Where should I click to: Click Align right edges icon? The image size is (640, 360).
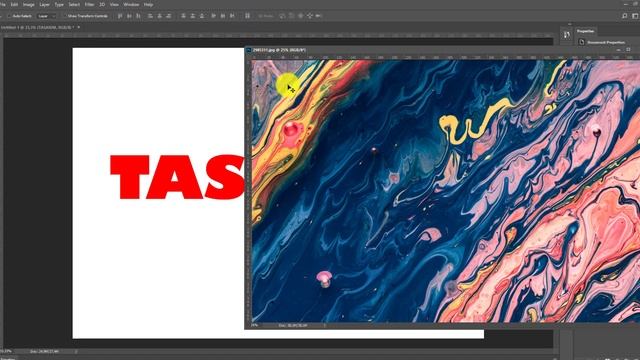click(168, 16)
